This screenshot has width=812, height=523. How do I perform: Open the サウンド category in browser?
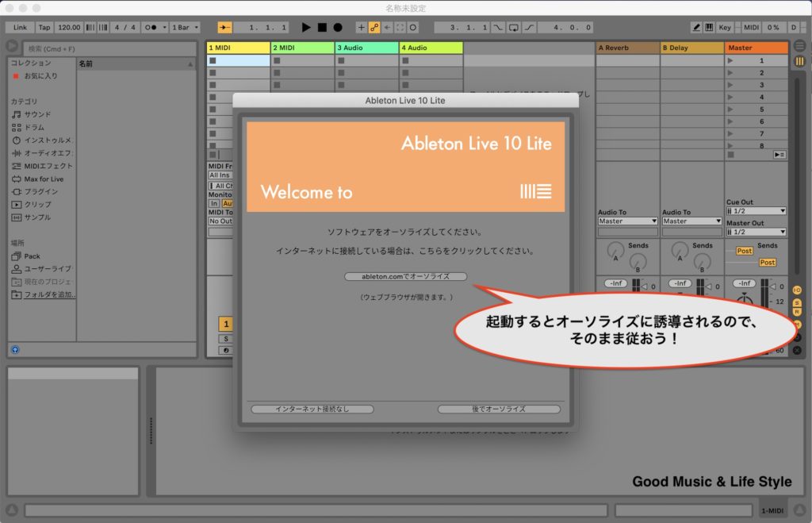(x=37, y=114)
